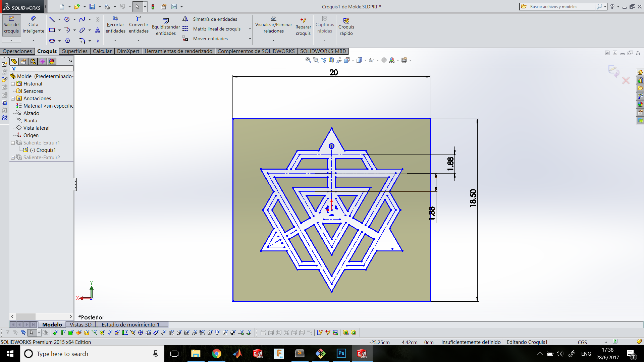The height and width of the screenshot is (362, 644).
Task: Open the Recortar entidades dropdown arrow
Action: click(x=115, y=41)
